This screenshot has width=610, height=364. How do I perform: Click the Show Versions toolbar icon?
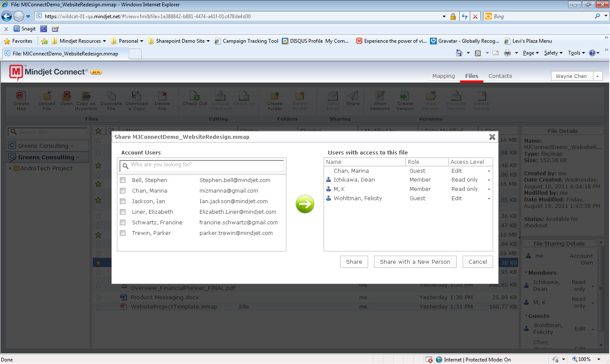(380, 101)
